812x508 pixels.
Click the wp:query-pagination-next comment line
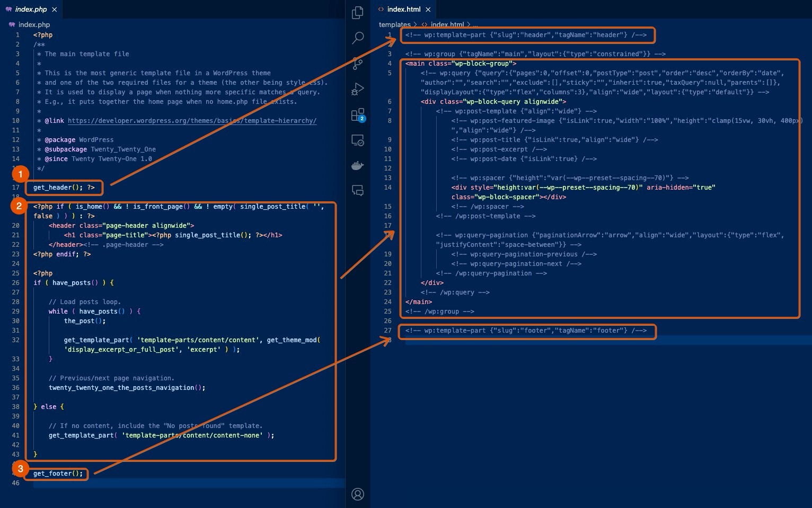tap(516, 264)
